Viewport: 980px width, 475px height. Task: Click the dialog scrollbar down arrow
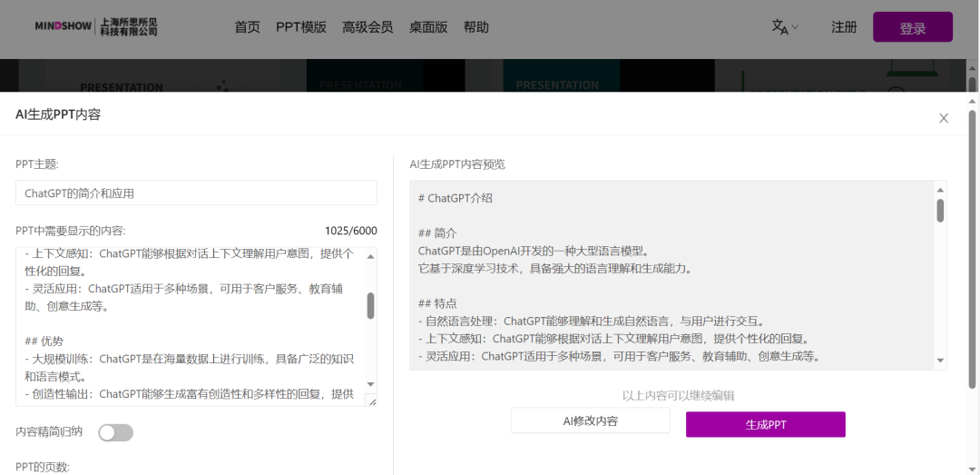(972, 468)
